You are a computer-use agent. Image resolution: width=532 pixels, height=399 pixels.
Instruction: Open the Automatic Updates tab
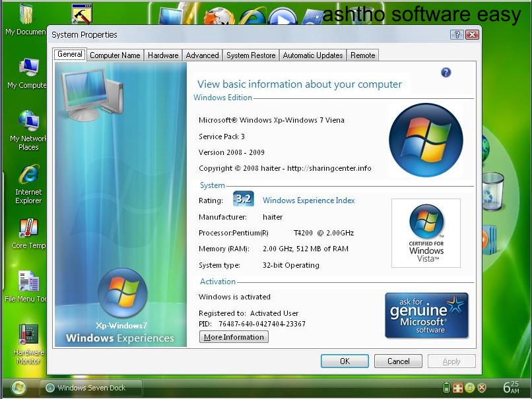pos(312,55)
